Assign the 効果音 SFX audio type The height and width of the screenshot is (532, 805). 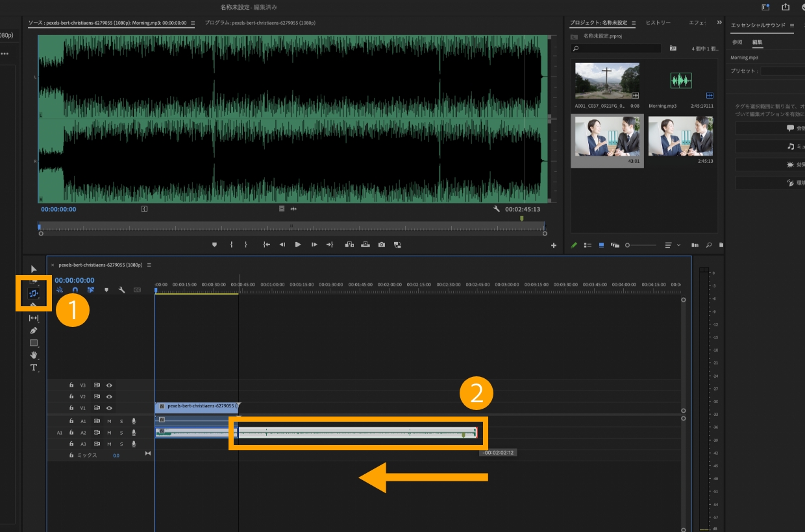[x=770, y=165]
